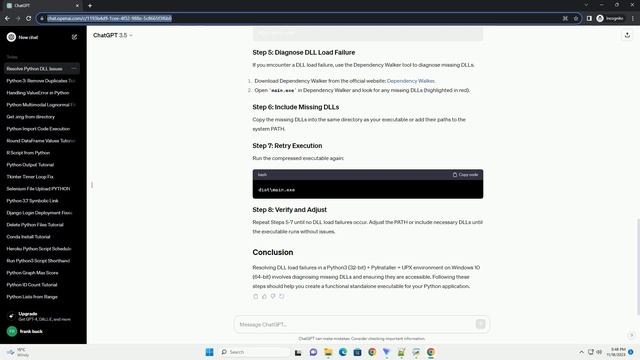
Task: Open File Explorer from the taskbar
Action: pyautogui.click(x=328, y=352)
